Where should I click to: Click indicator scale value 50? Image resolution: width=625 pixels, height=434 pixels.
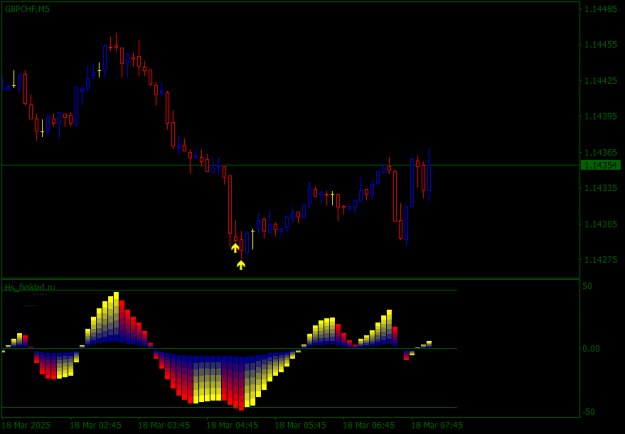(x=588, y=286)
